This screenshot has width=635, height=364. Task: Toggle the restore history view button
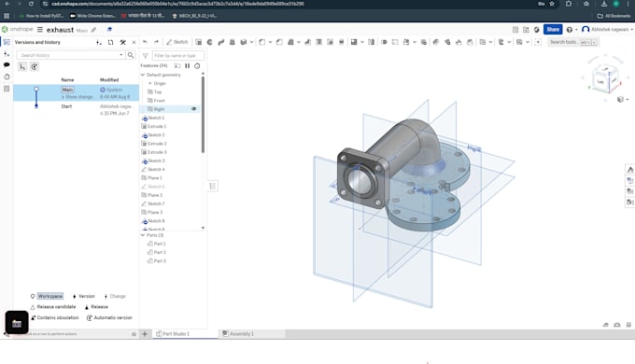click(x=34, y=67)
